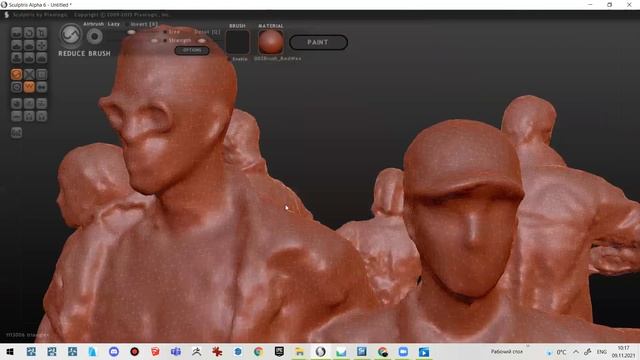Click the red record icon in the taskbar
This screenshot has width=640, height=360.
pyautogui.click(x=135, y=351)
